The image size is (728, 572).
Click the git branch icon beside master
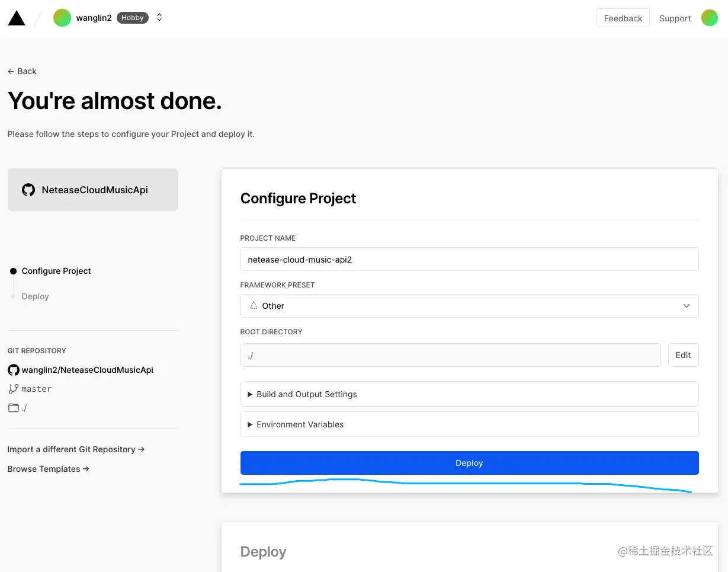point(13,389)
